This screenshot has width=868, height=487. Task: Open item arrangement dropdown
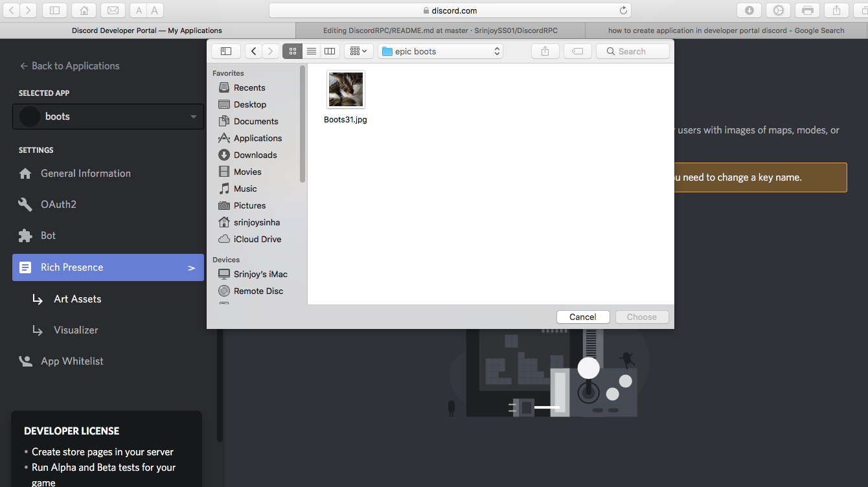tap(358, 51)
